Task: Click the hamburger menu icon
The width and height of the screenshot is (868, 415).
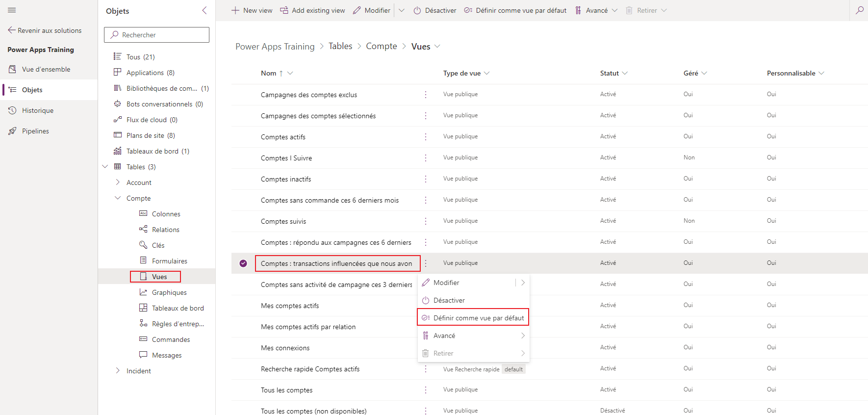Action: [x=12, y=10]
